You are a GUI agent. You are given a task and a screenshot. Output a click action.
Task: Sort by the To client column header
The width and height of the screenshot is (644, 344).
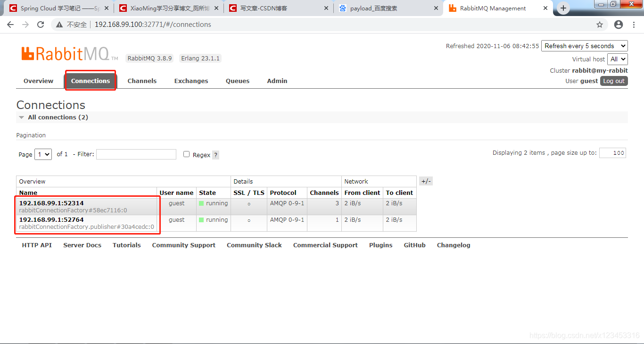click(399, 193)
